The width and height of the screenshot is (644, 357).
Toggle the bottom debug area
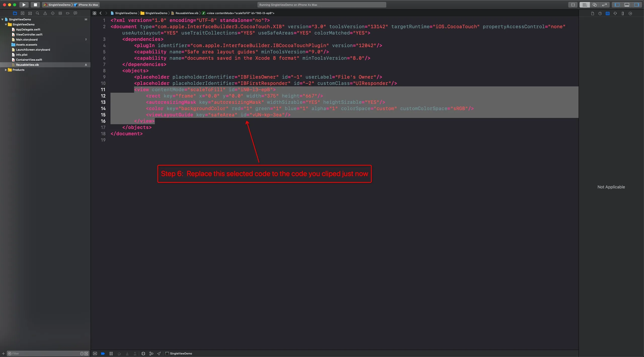pyautogui.click(x=627, y=5)
